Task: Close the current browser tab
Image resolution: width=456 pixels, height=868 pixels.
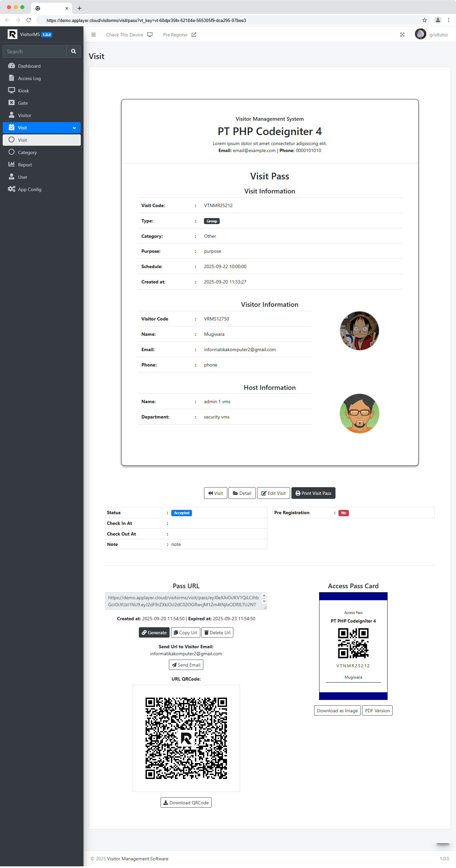Action: [67, 8]
